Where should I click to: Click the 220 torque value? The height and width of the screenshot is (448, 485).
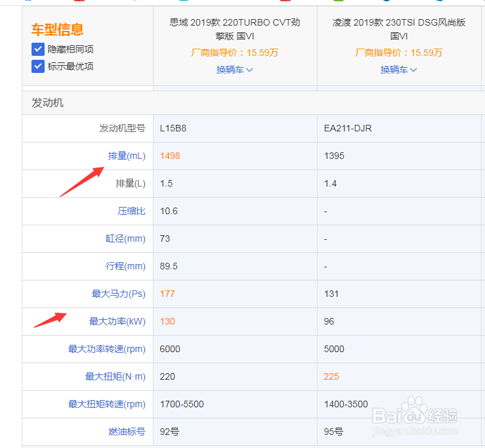tap(167, 376)
